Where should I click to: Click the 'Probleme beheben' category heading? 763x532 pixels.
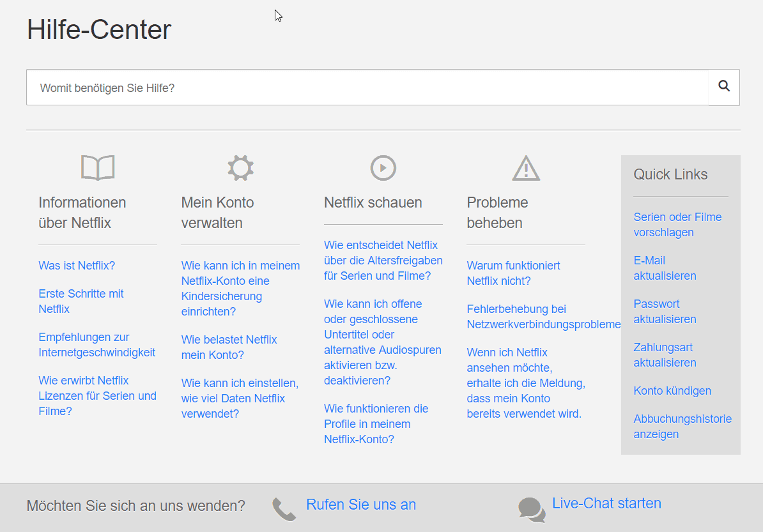(497, 213)
